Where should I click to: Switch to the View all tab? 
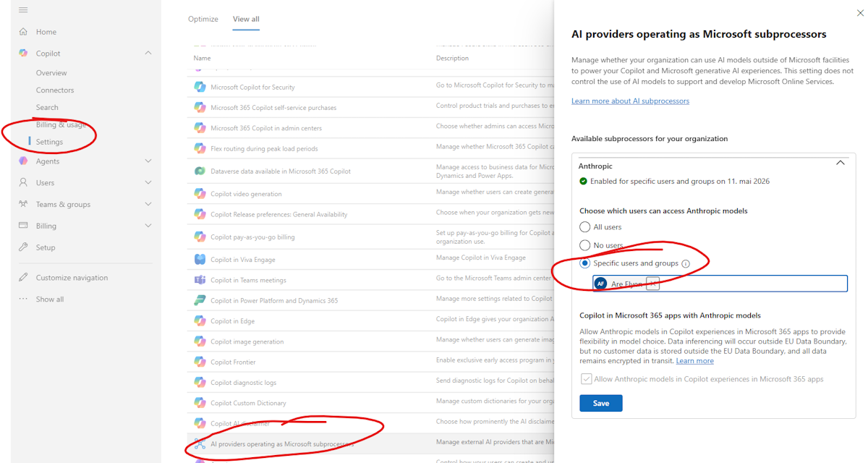pos(246,19)
